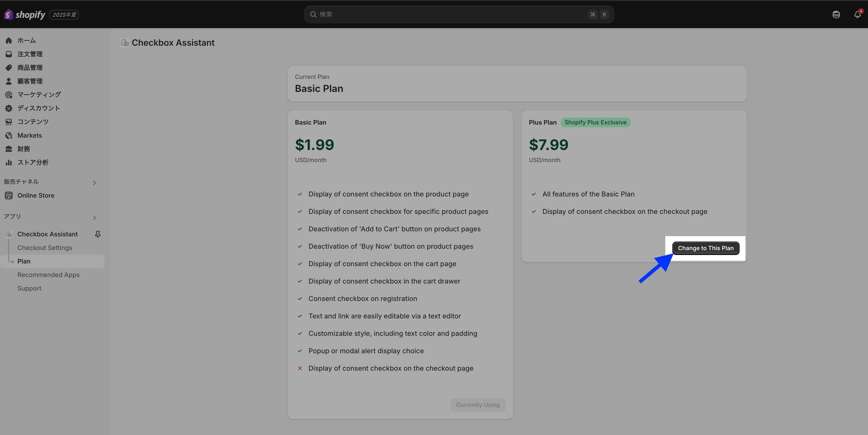Viewport: 868px width, 435px height.
Task: Open the Support page link
Action: click(x=29, y=288)
